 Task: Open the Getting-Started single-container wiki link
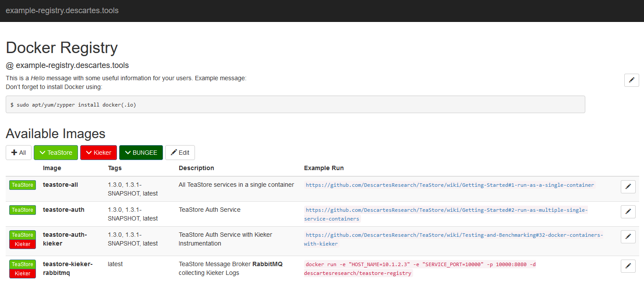click(449, 185)
